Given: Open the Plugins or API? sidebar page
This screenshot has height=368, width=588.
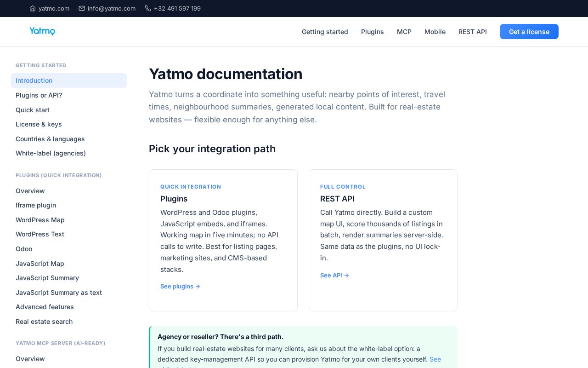Looking at the screenshot, I should point(69,95).
